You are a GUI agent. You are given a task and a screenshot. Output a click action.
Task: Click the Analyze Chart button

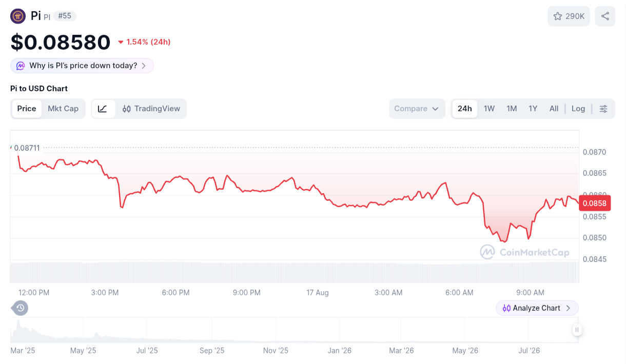point(537,308)
